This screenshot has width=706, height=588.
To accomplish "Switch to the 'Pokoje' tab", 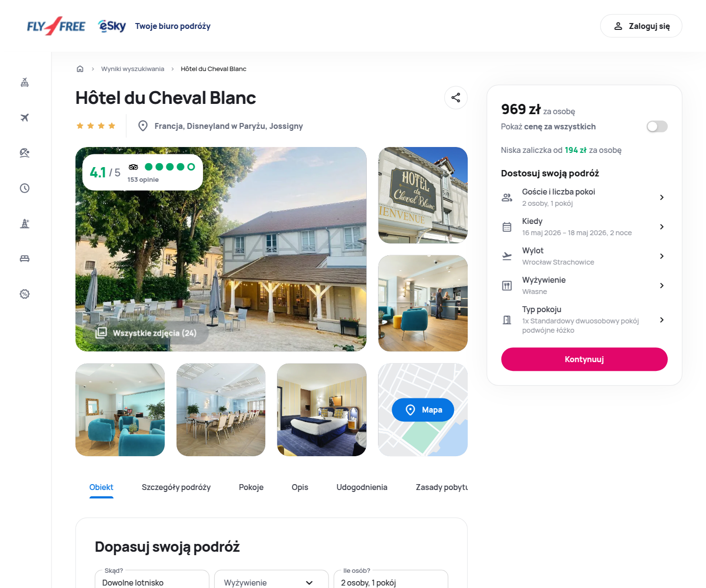I will (251, 487).
